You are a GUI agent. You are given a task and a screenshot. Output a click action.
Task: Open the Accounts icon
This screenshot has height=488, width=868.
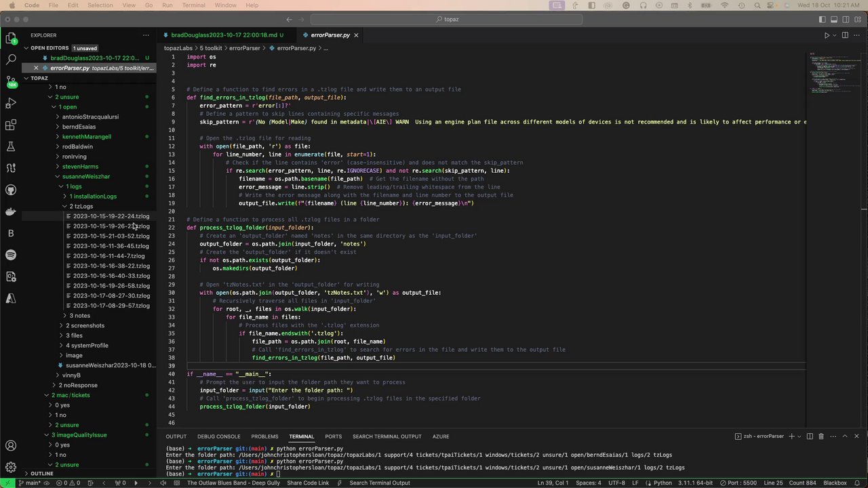[x=11, y=446]
